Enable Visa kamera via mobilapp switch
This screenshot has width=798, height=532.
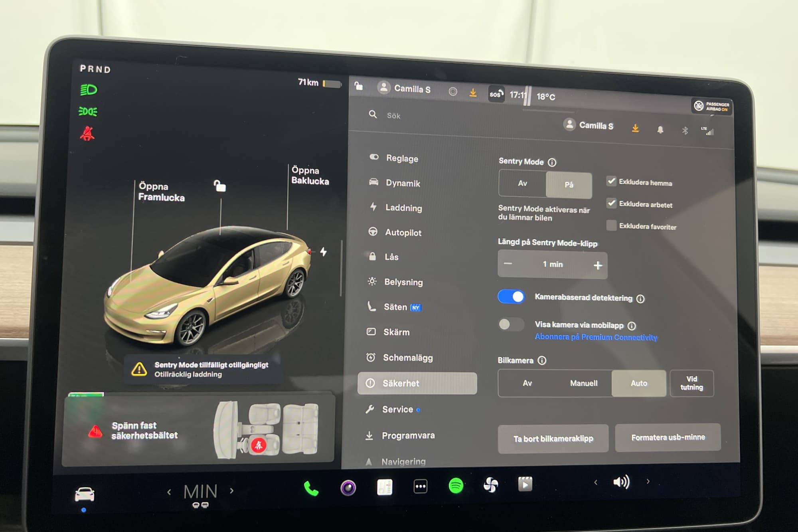click(511, 324)
